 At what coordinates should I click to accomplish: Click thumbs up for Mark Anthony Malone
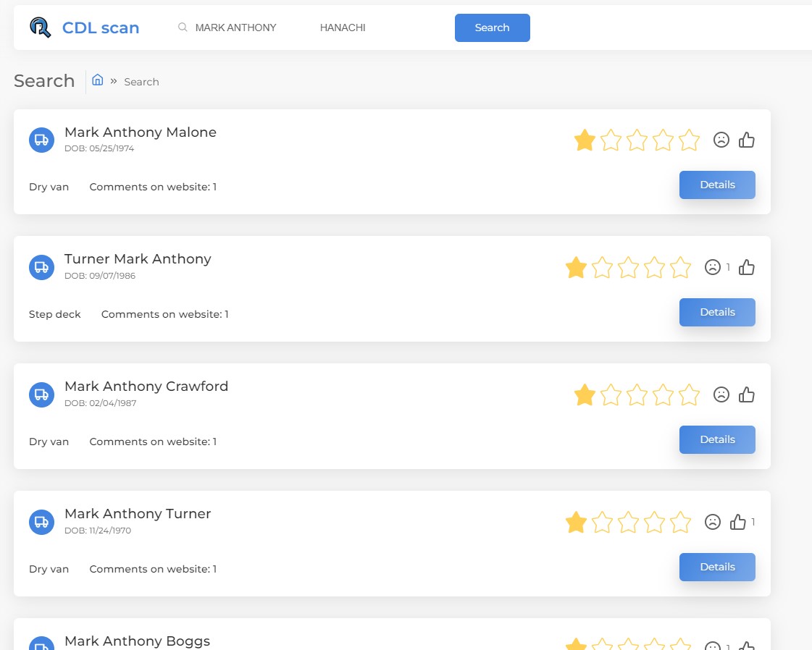(x=747, y=140)
